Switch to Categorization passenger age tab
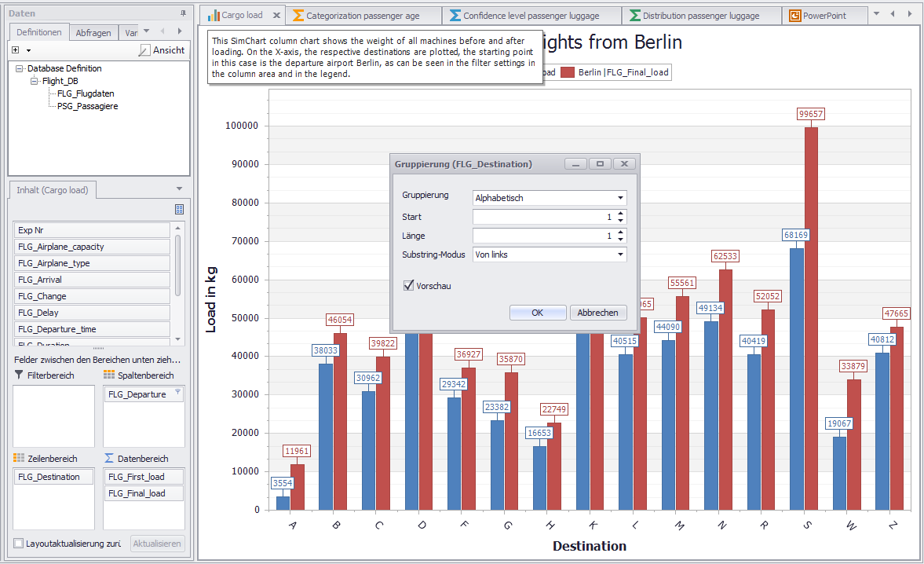This screenshot has height=564, width=924. [x=363, y=15]
